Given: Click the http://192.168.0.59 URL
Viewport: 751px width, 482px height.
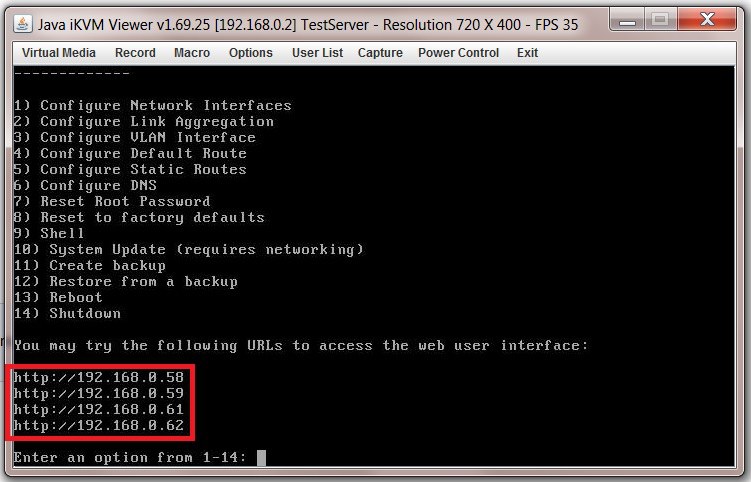Looking at the screenshot, I should click(99, 394).
